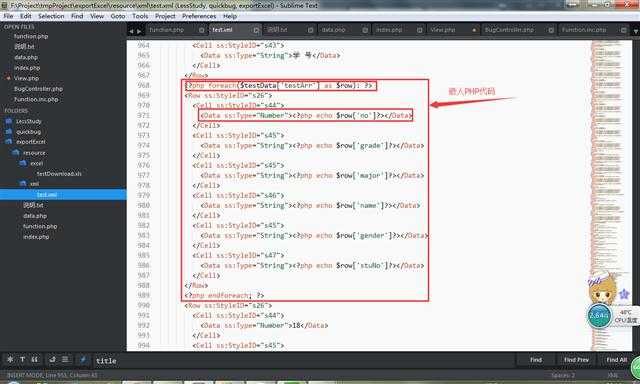Open the Selection menu
Viewport: 640px width, 384px height.
click(x=51, y=16)
